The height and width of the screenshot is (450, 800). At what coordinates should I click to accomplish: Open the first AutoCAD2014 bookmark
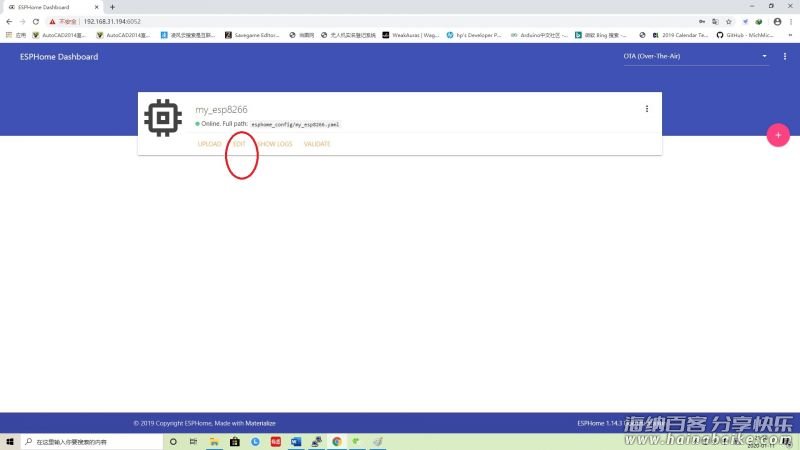click(x=59, y=35)
